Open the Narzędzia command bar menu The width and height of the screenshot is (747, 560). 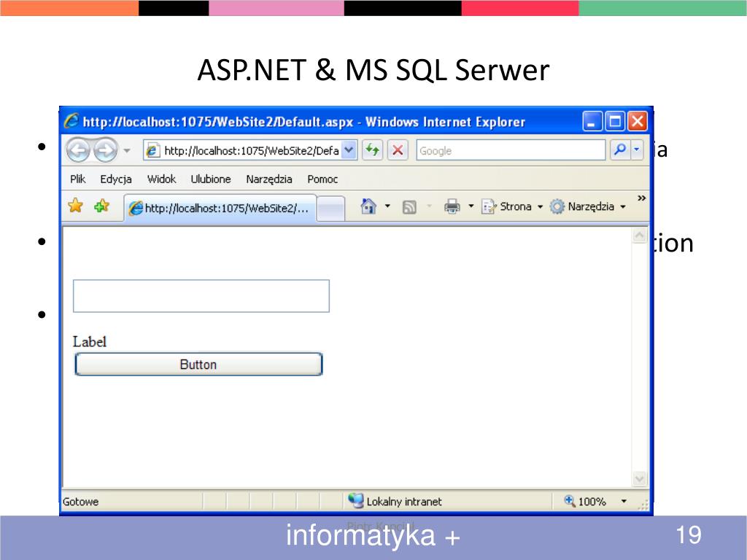pos(588,206)
